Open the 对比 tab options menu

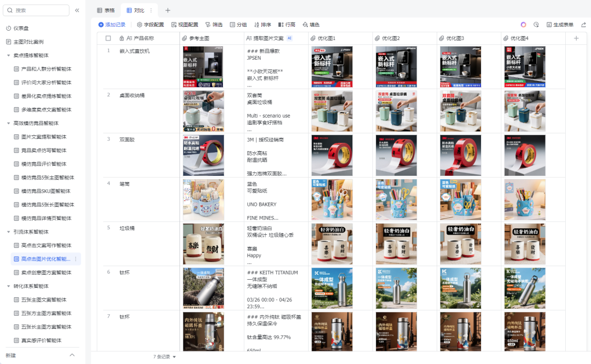tap(150, 10)
